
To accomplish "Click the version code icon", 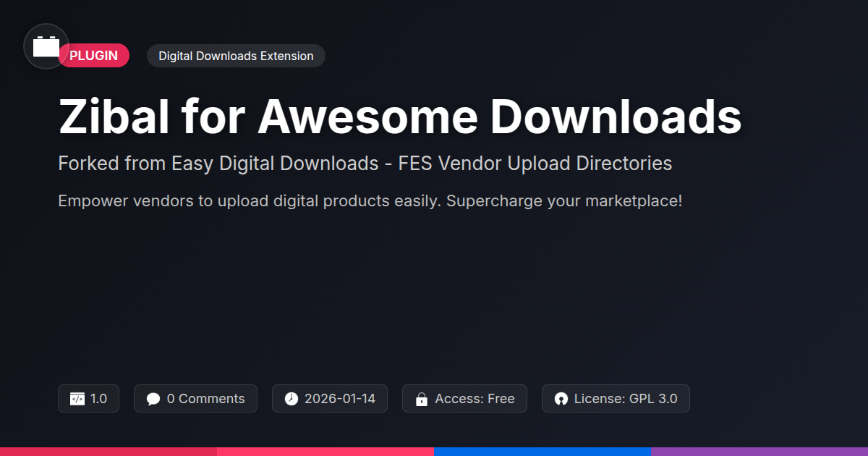I will [x=77, y=399].
